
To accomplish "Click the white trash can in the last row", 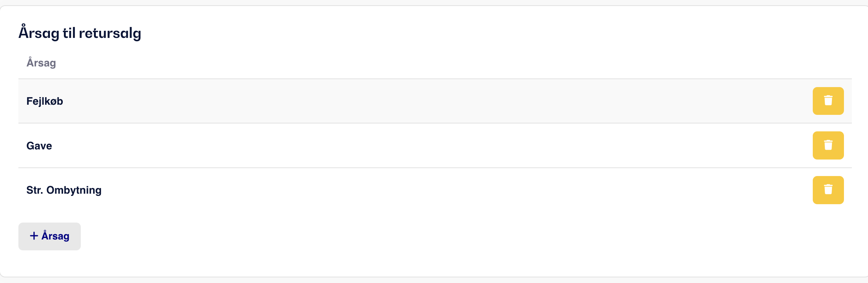I will pos(828,189).
